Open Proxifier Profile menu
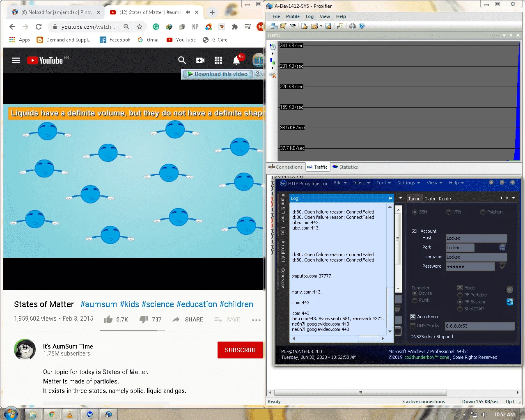Image resolution: width=525 pixels, height=420 pixels. 293,16
